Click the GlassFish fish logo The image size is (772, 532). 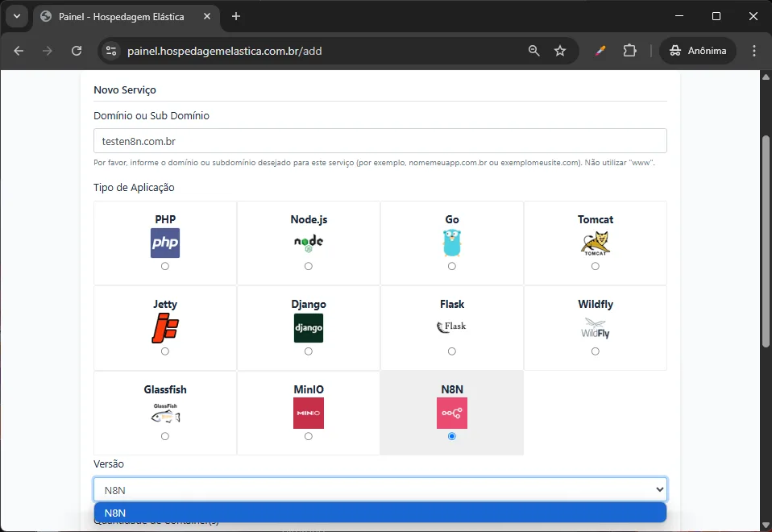[x=165, y=414]
